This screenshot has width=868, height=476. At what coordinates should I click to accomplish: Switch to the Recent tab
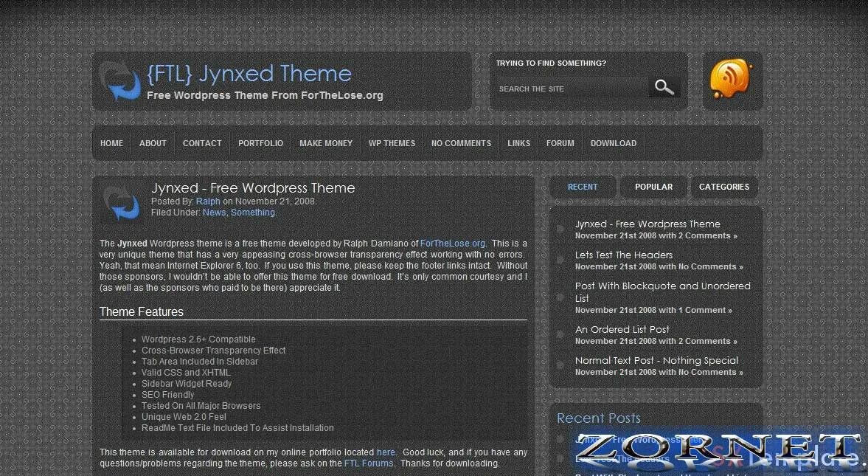click(x=583, y=187)
